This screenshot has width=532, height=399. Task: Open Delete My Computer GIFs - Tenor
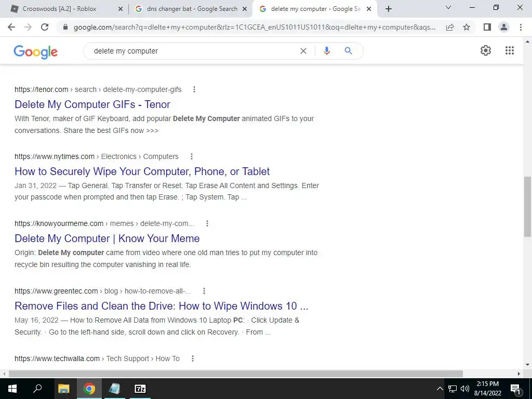[x=92, y=104]
